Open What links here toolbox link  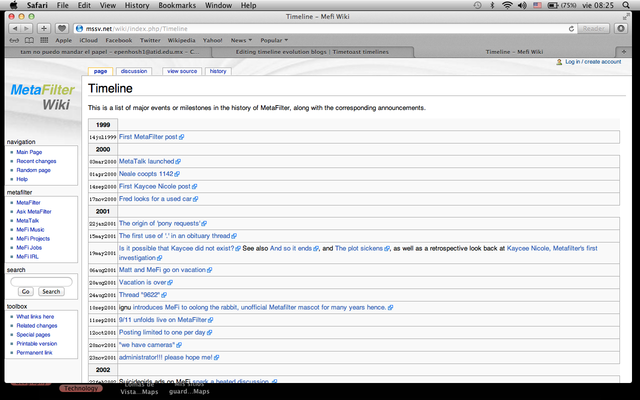point(35,316)
